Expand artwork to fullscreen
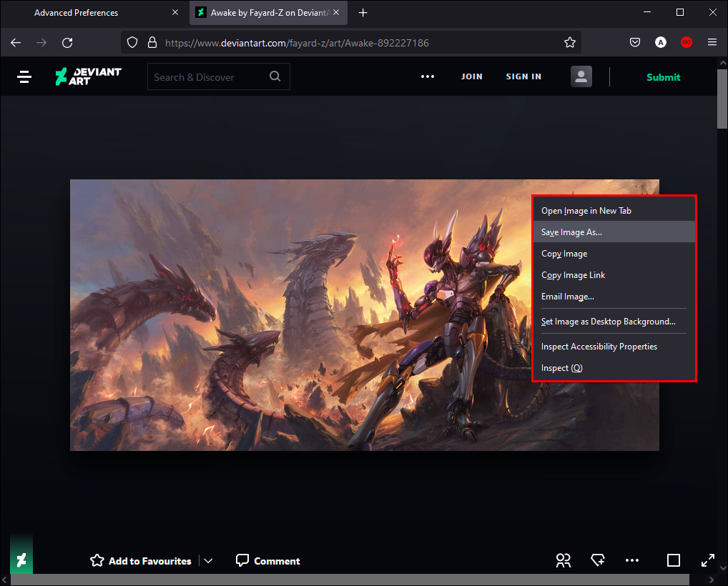Screen dimensions: 728x586 (707, 560)
